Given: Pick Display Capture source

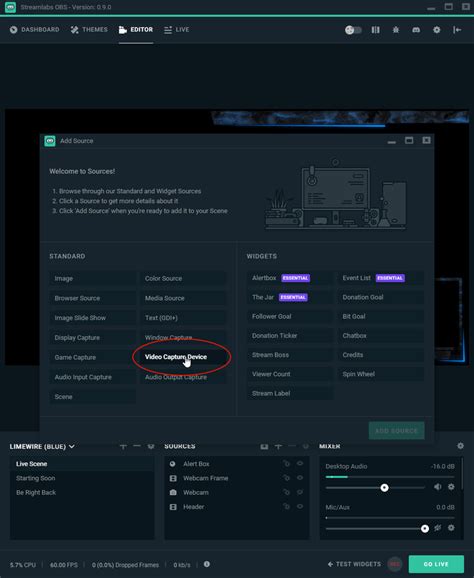Looking at the screenshot, I should point(93,337).
